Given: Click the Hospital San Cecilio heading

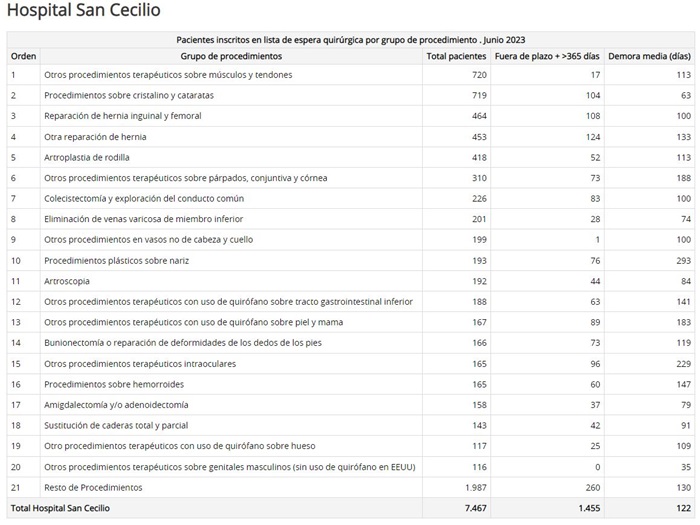Looking at the screenshot, I should point(83,10).
